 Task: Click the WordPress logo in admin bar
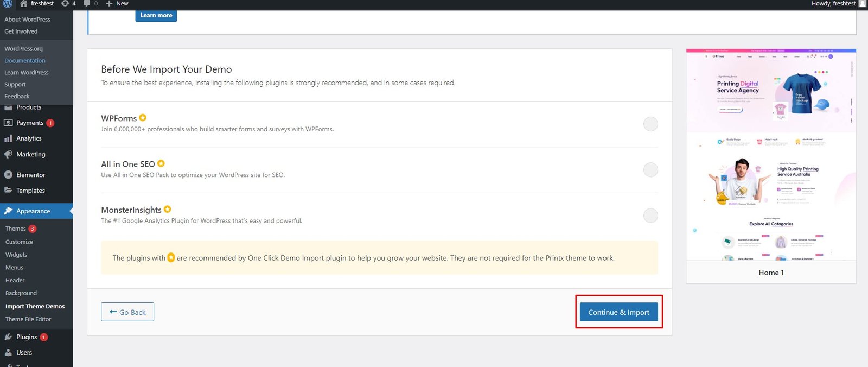click(8, 4)
